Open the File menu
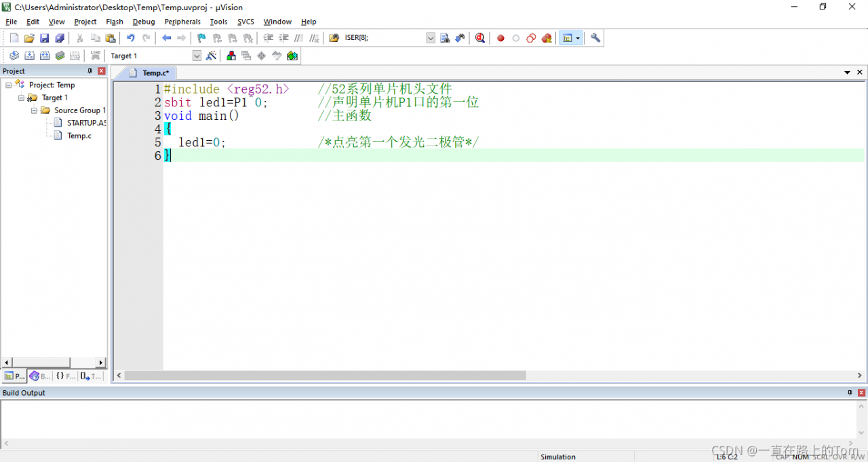Screen dimensions: 868x462 click(12, 22)
